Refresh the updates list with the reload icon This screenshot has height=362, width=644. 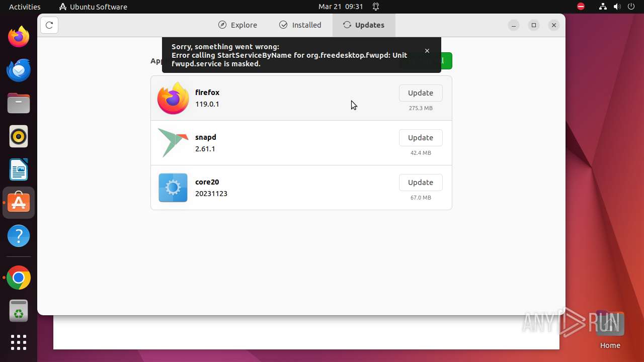[x=49, y=25]
